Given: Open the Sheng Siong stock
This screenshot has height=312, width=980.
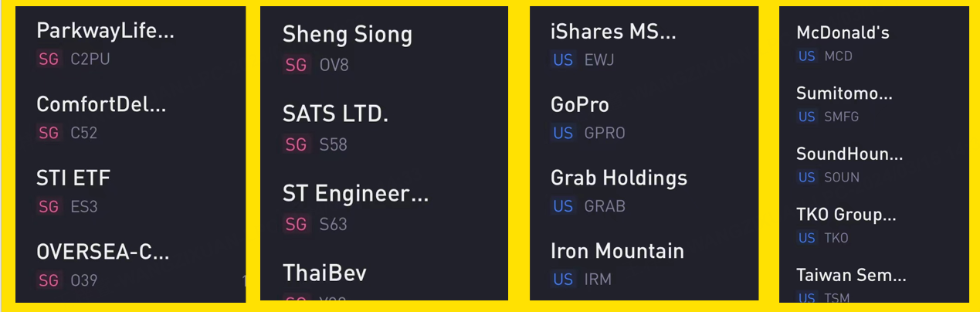Looking at the screenshot, I should click(x=384, y=48).
